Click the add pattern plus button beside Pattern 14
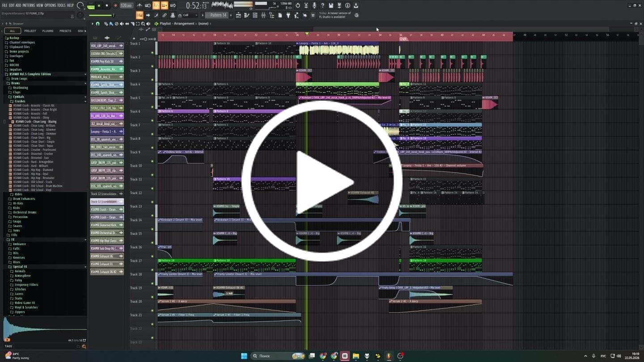Screen dimensions: 644x362 coord(231,15)
